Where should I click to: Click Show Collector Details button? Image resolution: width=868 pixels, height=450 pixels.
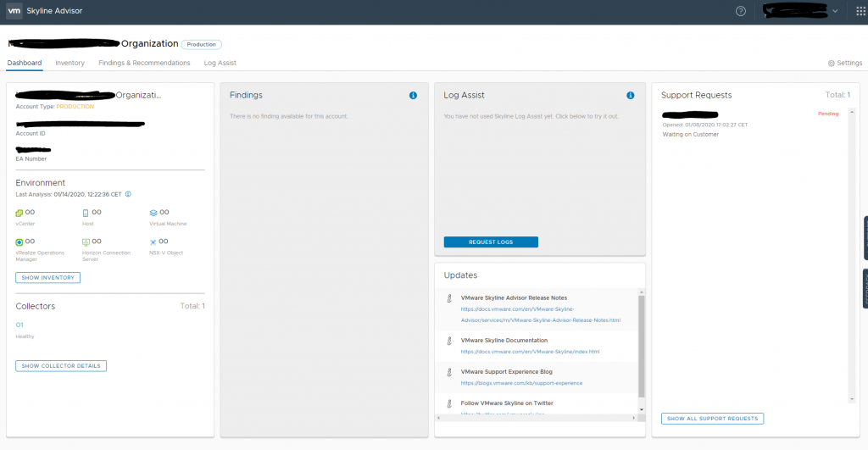61,366
